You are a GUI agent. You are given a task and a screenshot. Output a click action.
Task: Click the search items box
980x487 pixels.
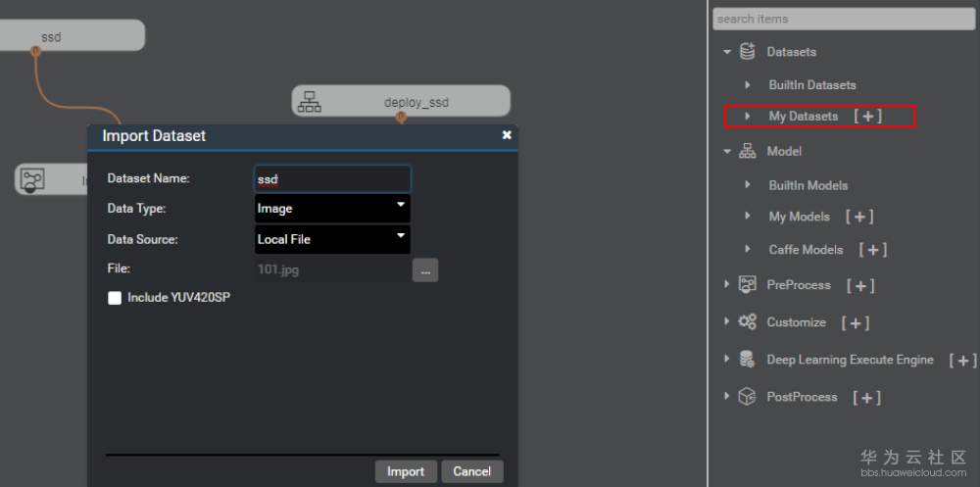coord(844,19)
